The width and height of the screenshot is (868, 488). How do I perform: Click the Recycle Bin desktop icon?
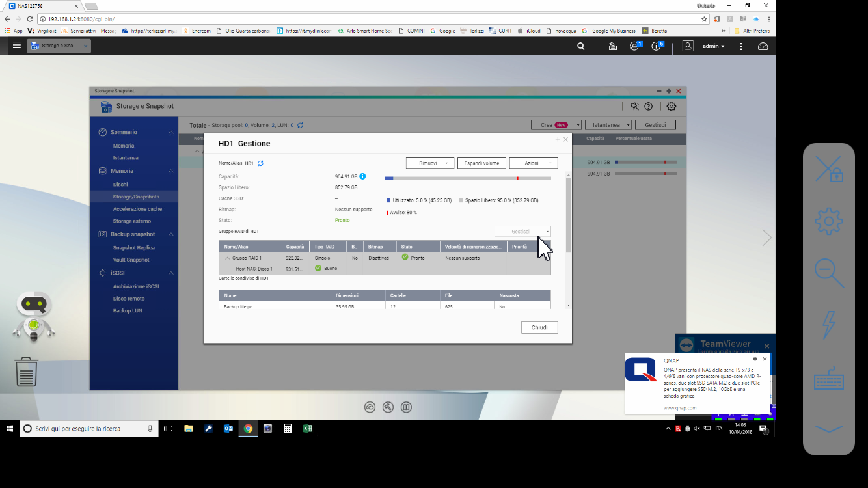26,372
